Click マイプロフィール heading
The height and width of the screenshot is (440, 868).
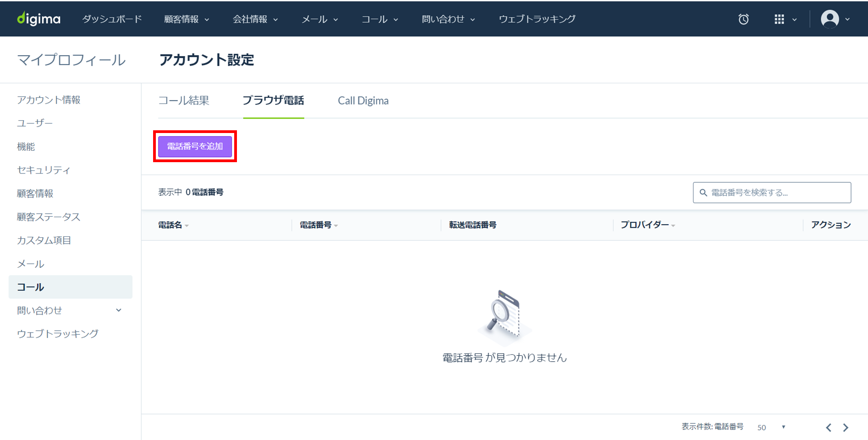point(71,60)
